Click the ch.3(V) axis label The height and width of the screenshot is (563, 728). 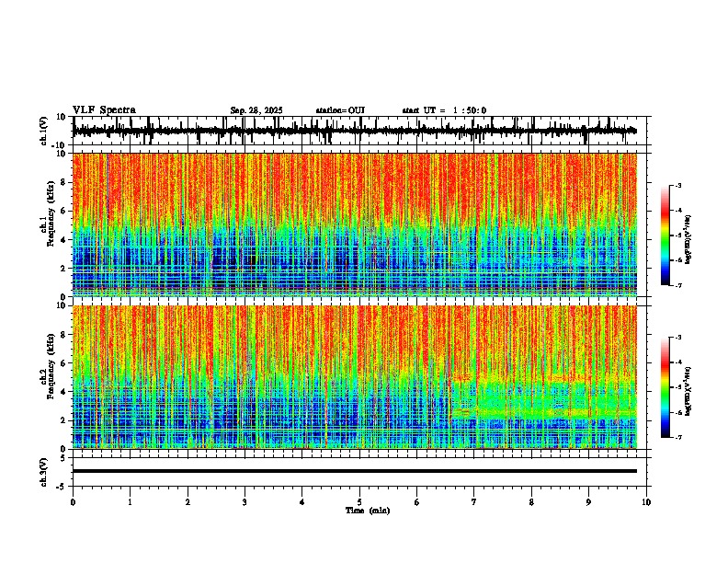pos(43,472)
